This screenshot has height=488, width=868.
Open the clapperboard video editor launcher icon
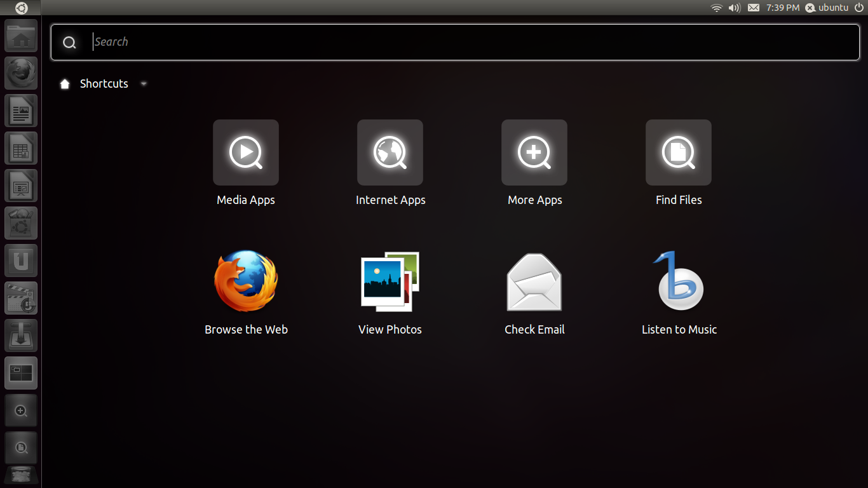click(x=21, y=298)
